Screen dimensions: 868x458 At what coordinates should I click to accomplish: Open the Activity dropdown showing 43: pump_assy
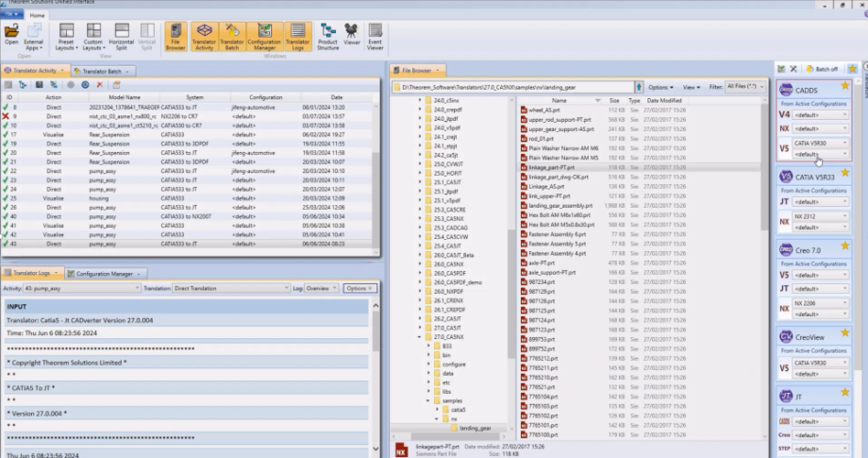click(82, 288)
